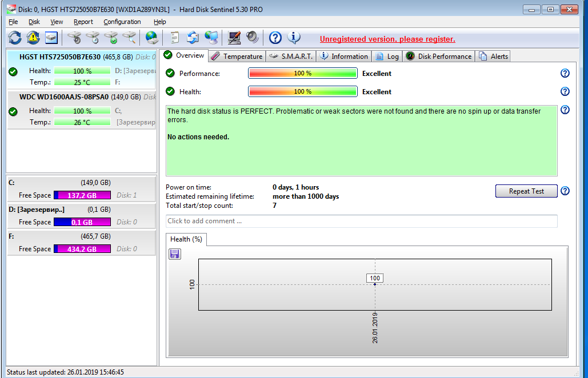
Task: Click the Performance 100 % gradient bar
Action: tap(303, 74)
